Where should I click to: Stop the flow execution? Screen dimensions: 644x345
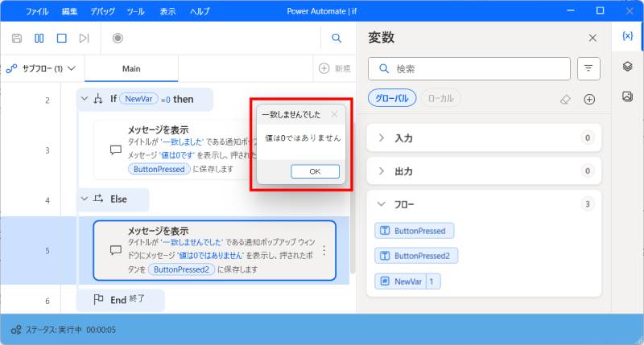tap(61, 38)
